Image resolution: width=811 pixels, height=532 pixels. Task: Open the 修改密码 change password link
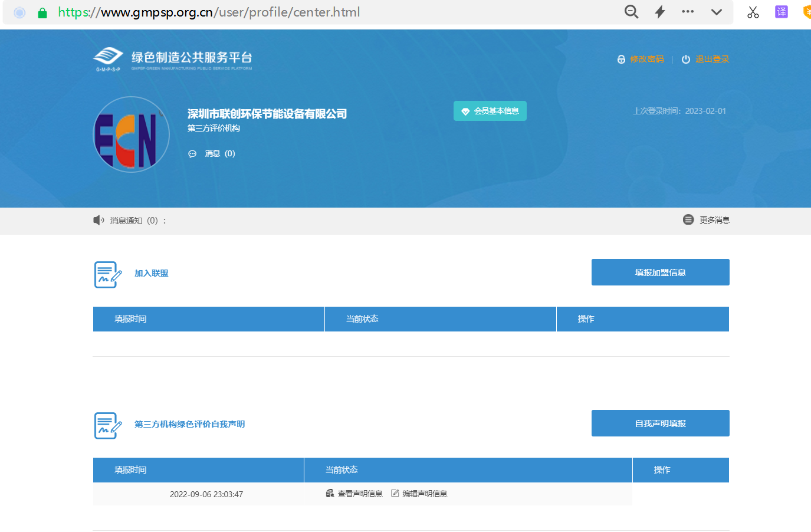[x=647, y=59]
